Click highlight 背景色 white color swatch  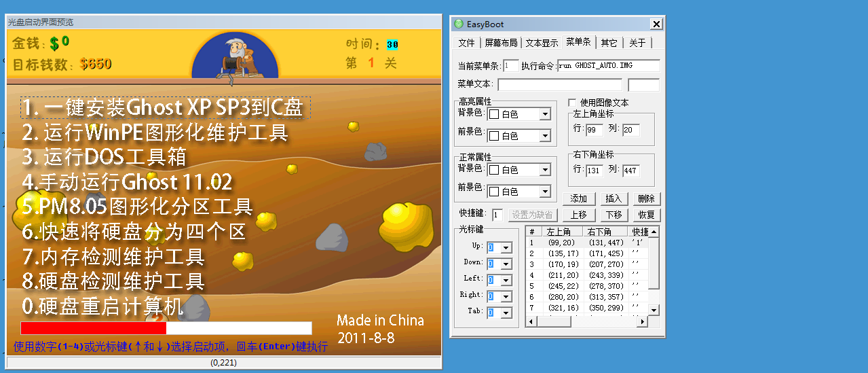coord(494,114)
